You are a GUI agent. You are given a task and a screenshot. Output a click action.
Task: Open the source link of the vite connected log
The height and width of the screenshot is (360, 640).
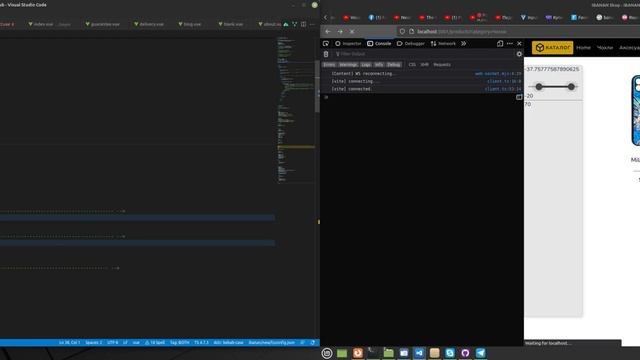point(503,89)
